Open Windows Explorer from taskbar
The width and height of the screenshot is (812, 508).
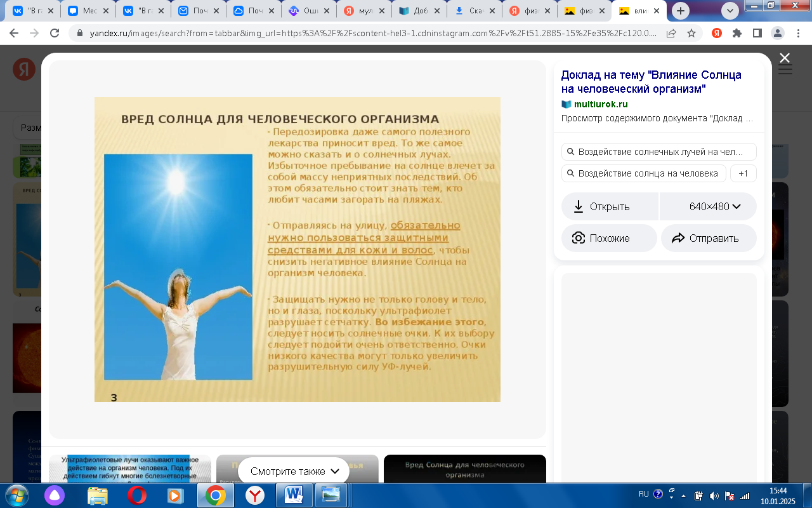(x=97, y=495)
